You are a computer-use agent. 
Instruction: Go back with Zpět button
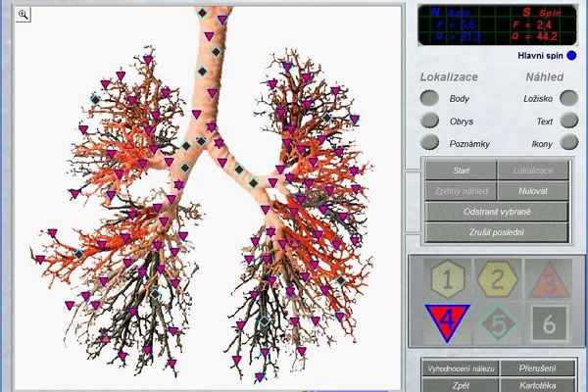pos(461,385)
